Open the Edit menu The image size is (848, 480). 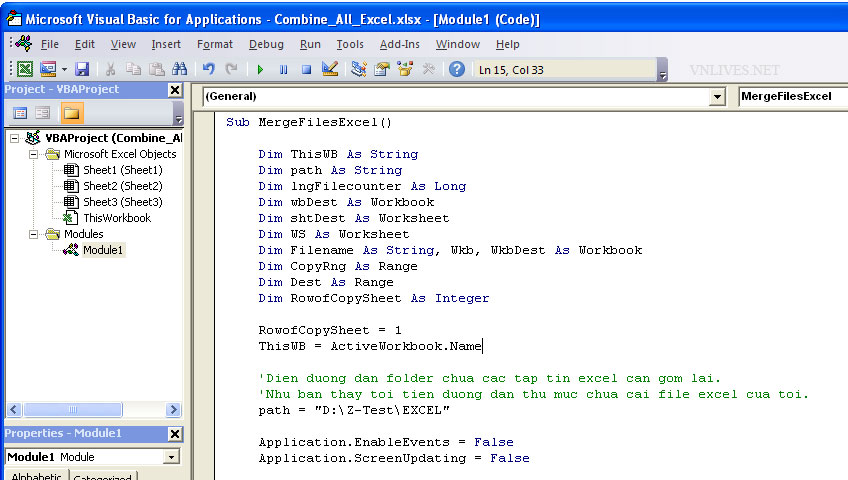(x=84, y=44)
